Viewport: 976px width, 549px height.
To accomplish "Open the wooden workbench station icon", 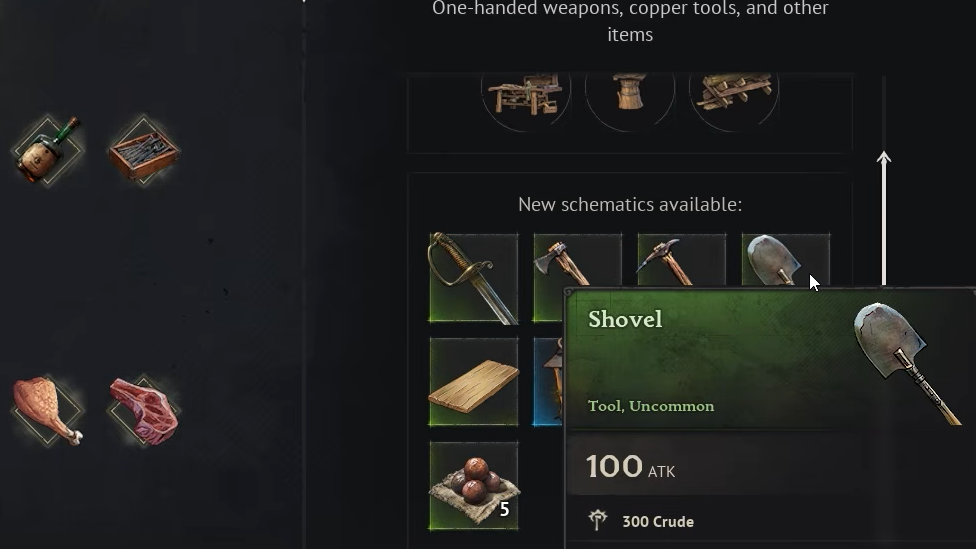I will [526, 95].
